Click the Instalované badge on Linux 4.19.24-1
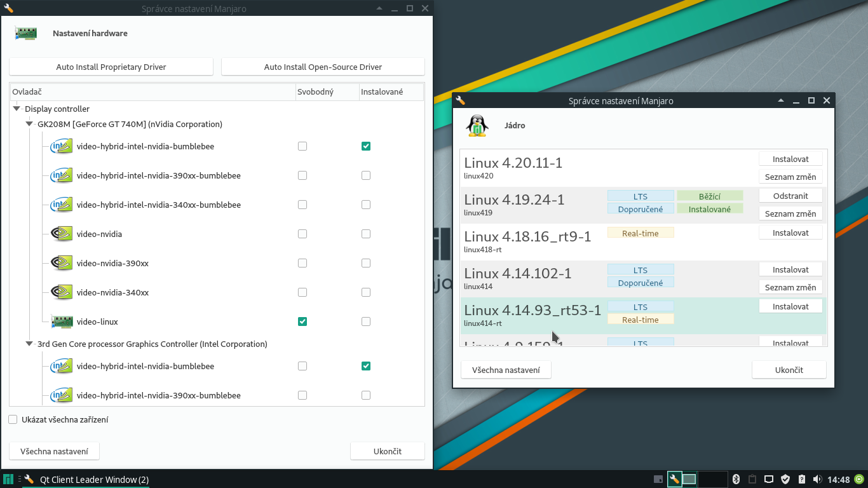 [710, 209]
